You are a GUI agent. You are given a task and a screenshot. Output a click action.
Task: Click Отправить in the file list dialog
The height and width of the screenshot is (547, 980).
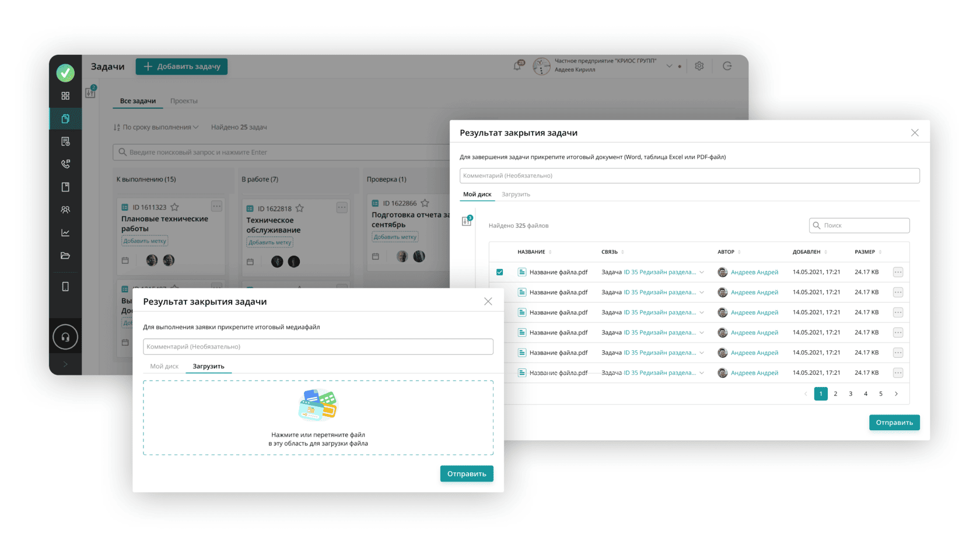(894, 423)
